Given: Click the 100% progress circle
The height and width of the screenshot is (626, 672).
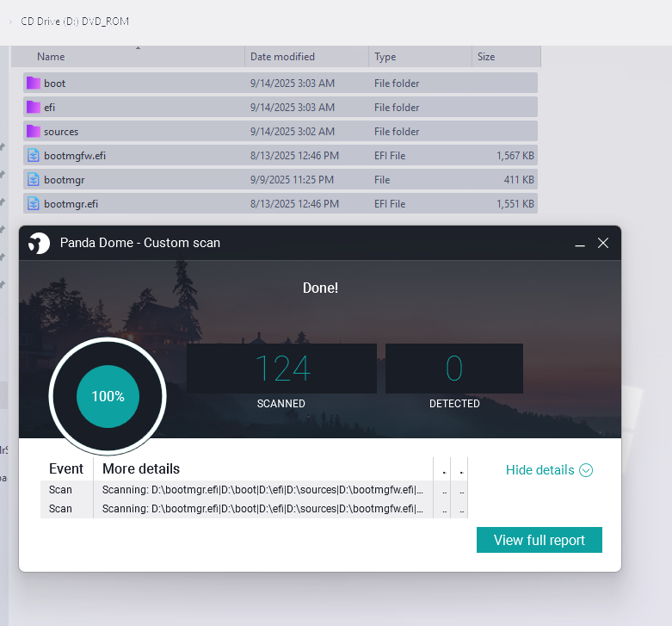Looking at the screenshot, I should (108, 396).
